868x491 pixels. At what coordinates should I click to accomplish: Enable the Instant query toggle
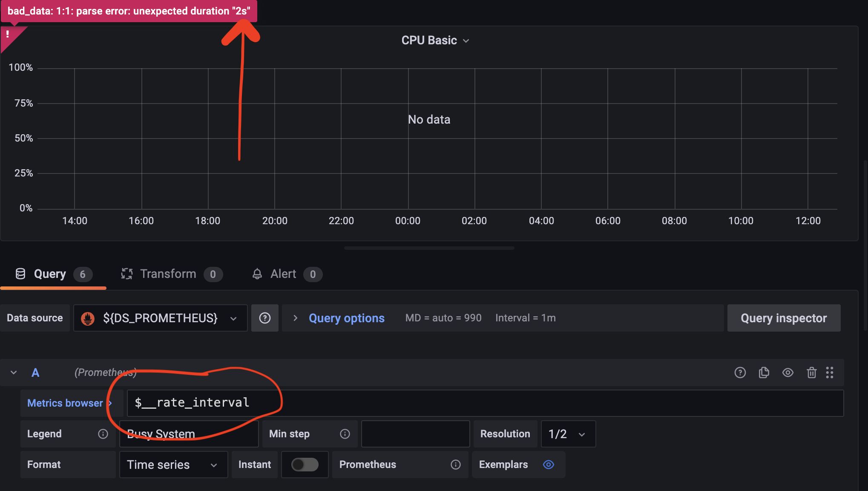pyautogui.click(x=305, y=465)
